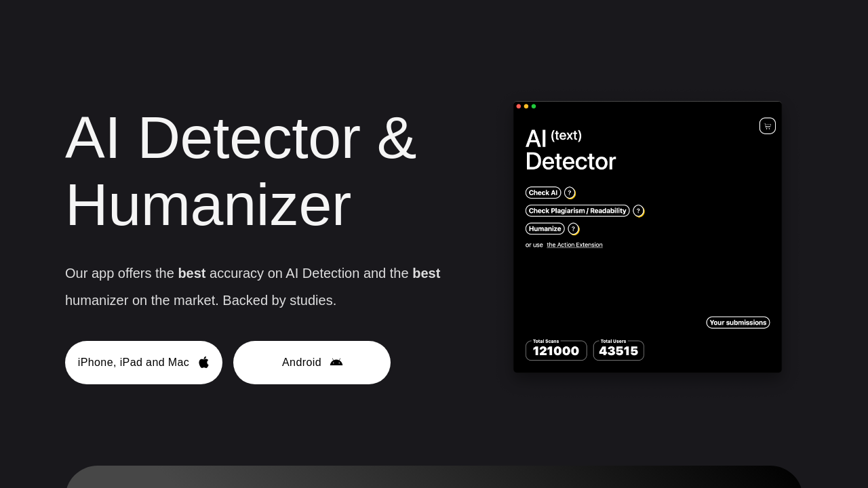Image resolution: width=868 pixels, height=488 pixels.
Task: Click the Humanize button
Action: 545,228
